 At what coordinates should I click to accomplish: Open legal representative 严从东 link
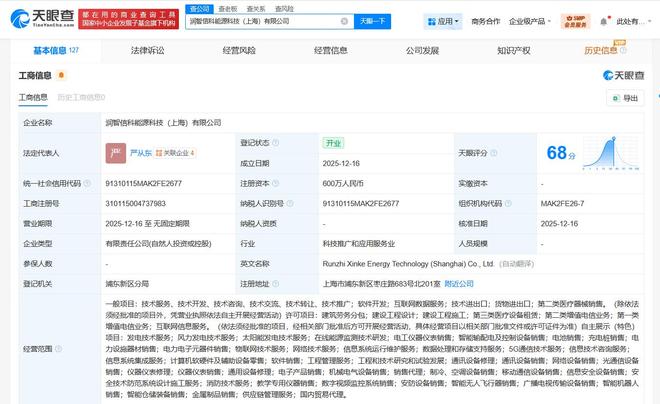click(141, 153)
